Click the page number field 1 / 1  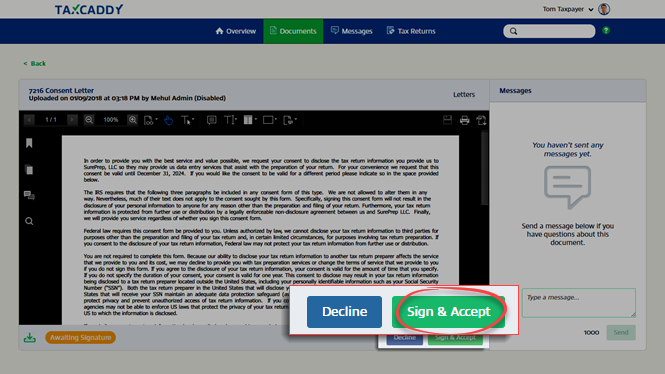point(51,120)
